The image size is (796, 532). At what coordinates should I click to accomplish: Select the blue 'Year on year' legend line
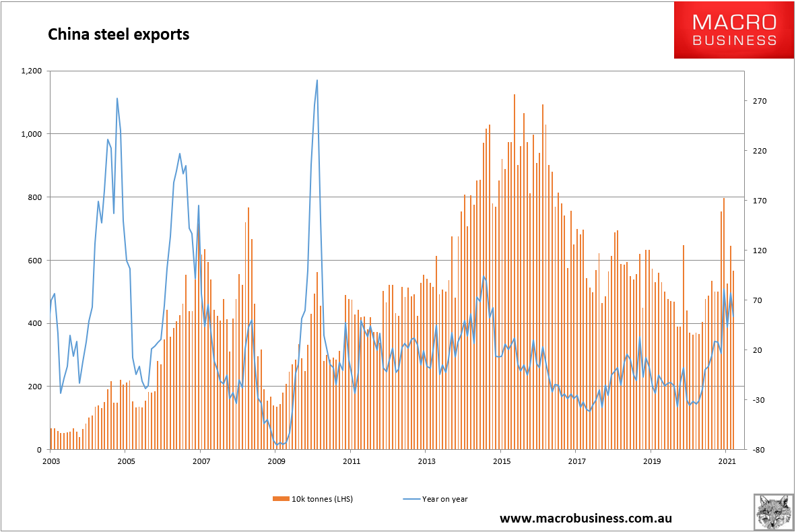tap(411, 499)
